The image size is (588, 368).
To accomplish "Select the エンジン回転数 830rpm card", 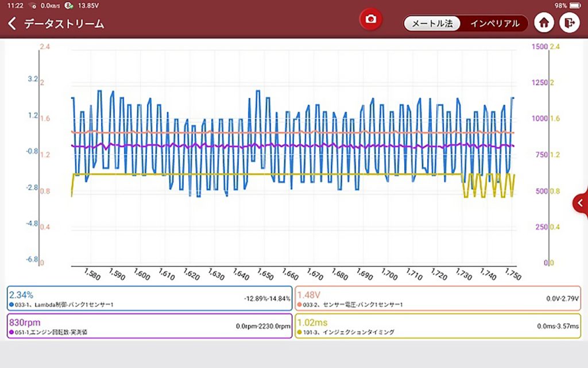I will pos(150,326).
